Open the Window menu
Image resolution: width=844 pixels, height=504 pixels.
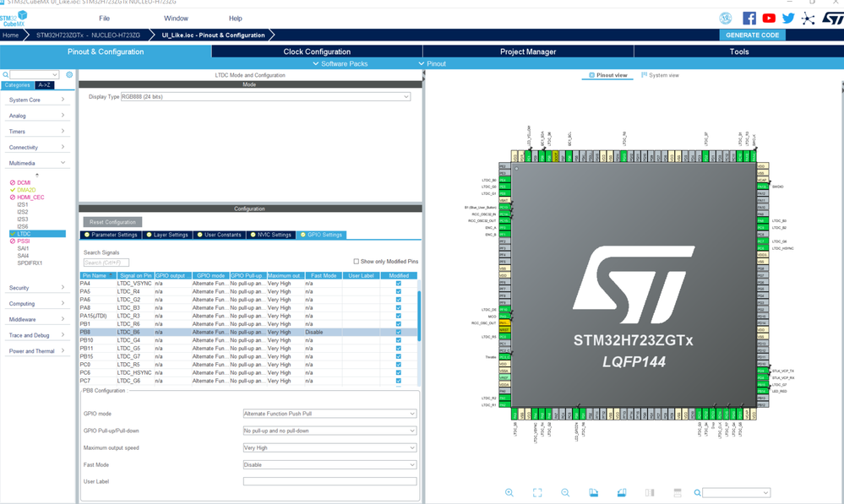tap(176, 19)
